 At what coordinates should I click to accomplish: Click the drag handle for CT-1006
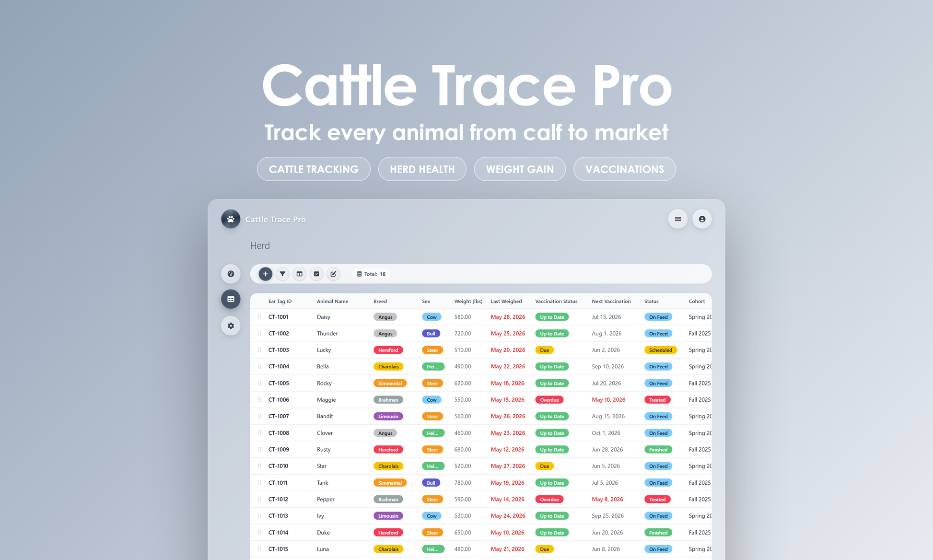[259, 399]
